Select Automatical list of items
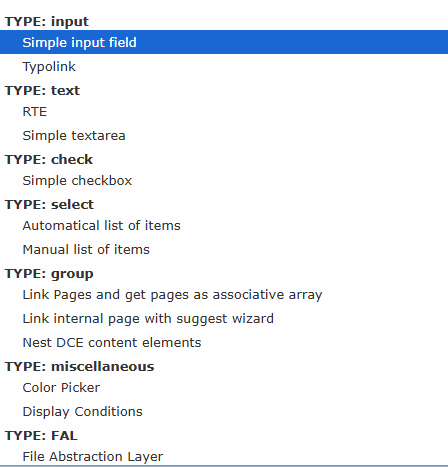Viewport: 448px width, 467px height. click(224, 225)
